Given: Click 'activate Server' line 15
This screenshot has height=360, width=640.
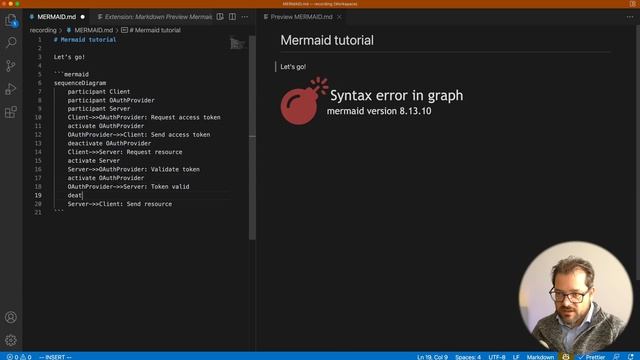Looking at the screenshot, I should pyautogui.click(x=93, y=160).
